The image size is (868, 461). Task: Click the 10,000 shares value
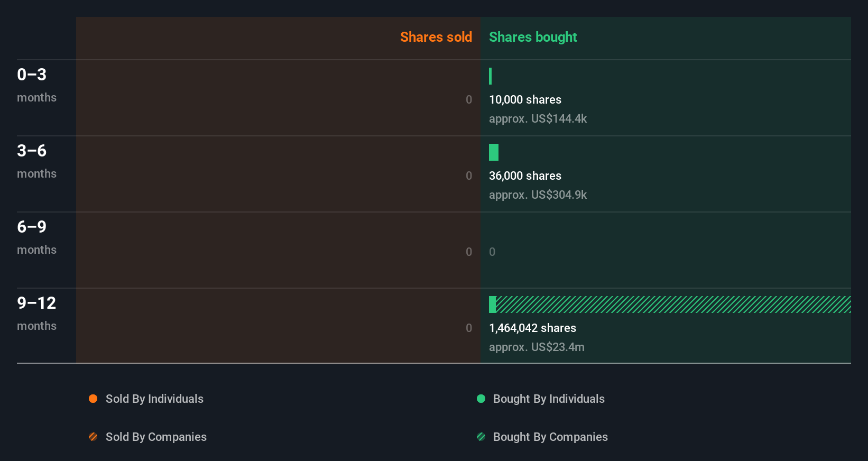[525, 99]
